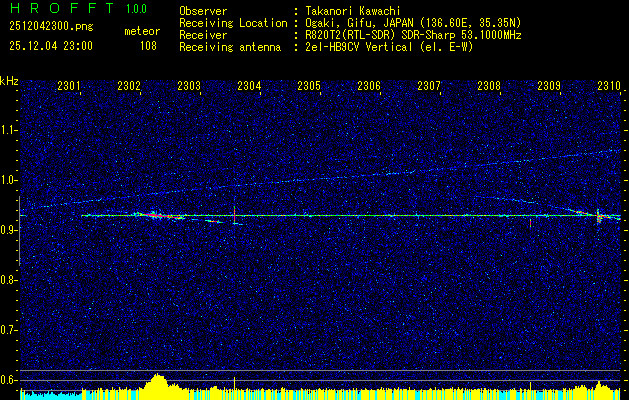Screen dimensions: 629x400
Task: Click the HROFFT program title
Action: (62, 8)
